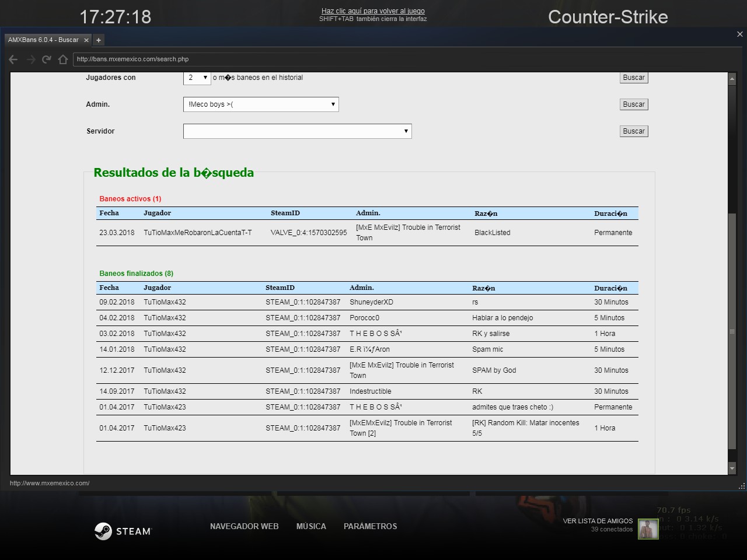Open the Admin dropdown showing !Meco boys
Viewport: 747px width, 560px height.
261,104
